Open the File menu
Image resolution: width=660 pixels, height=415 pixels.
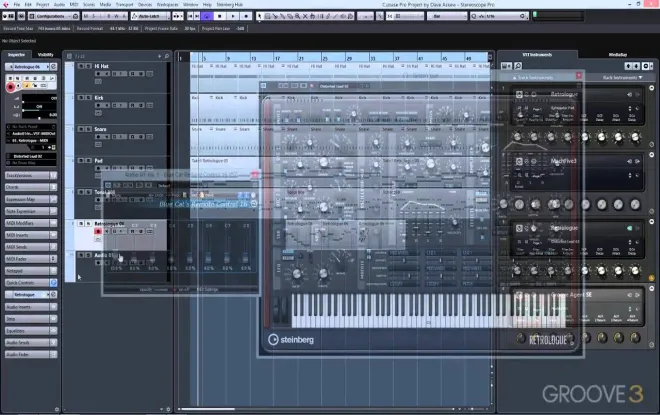(x=16, y=5)
